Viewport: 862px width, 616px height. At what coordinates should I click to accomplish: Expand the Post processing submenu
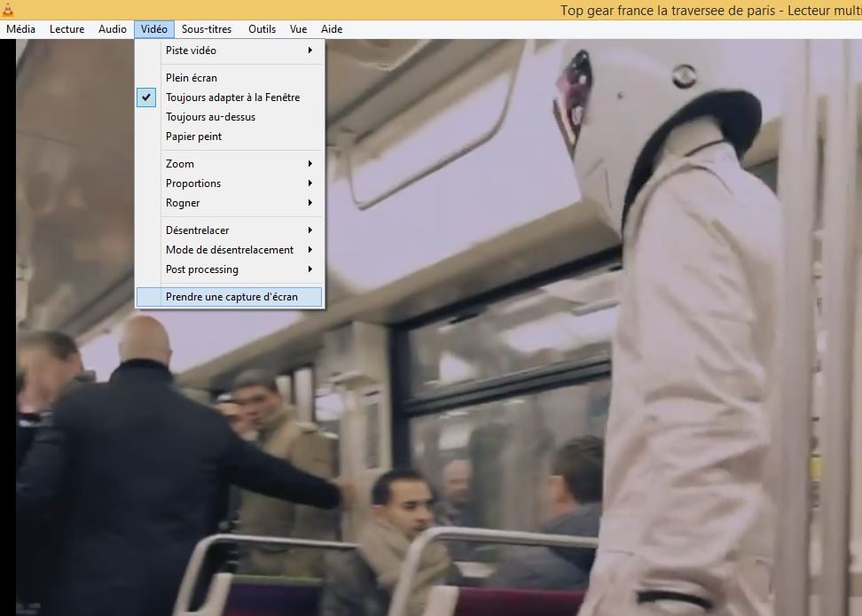230,269
